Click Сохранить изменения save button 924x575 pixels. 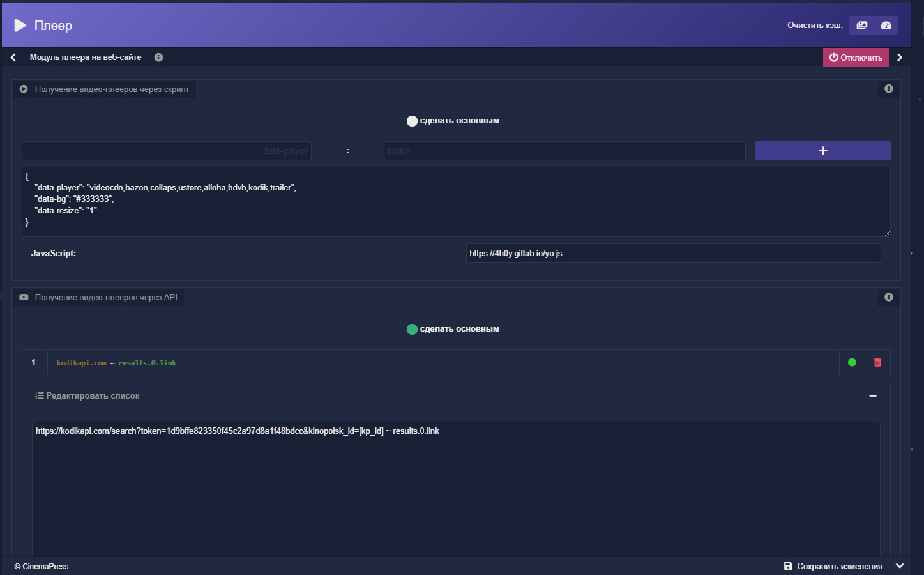pyautogui.click(x=833, y=566)
